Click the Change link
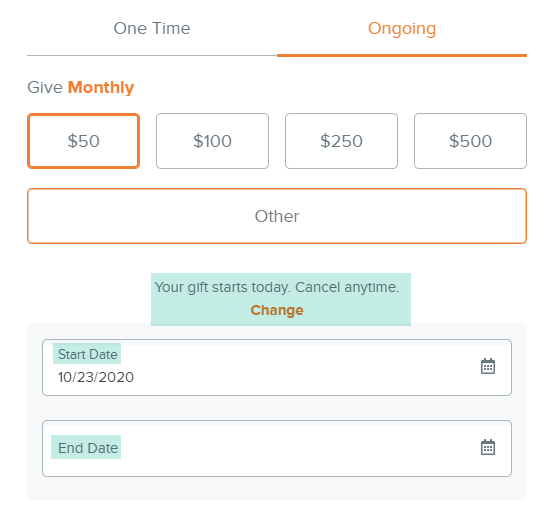The width and height of the screenshot is (560, 509). tap(277, 310)
